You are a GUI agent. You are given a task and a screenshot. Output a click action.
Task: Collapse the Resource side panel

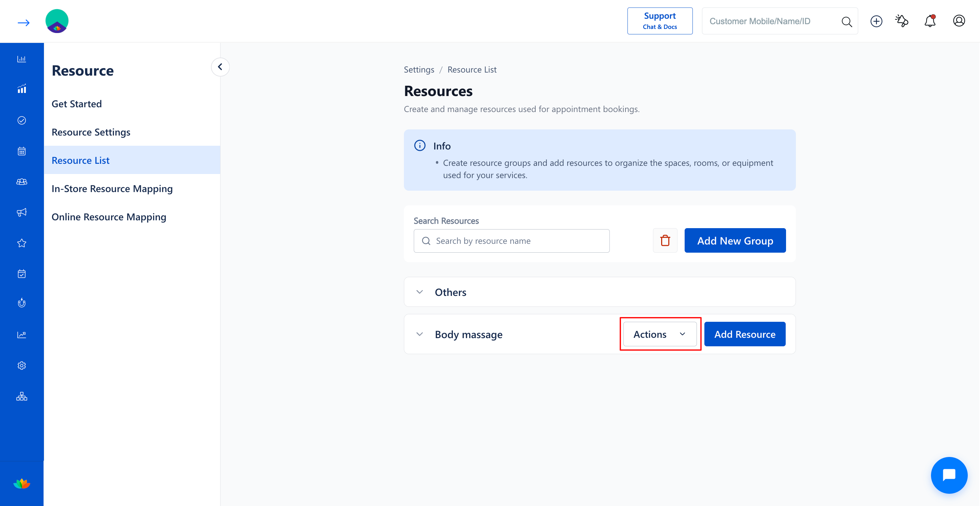click(220, 67)
